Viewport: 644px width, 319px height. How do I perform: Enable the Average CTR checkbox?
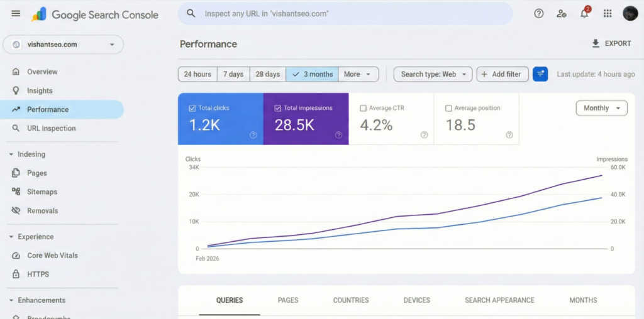pos(363,108)
